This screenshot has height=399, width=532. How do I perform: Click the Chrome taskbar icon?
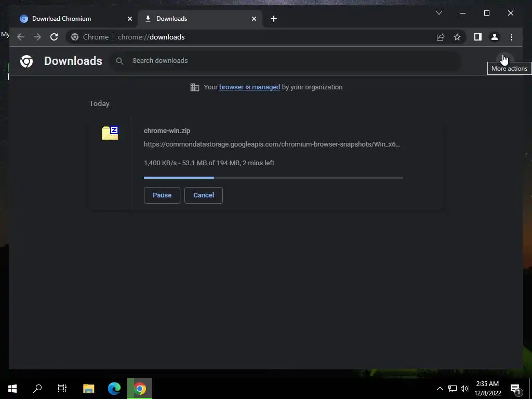(x=139, y=388)
